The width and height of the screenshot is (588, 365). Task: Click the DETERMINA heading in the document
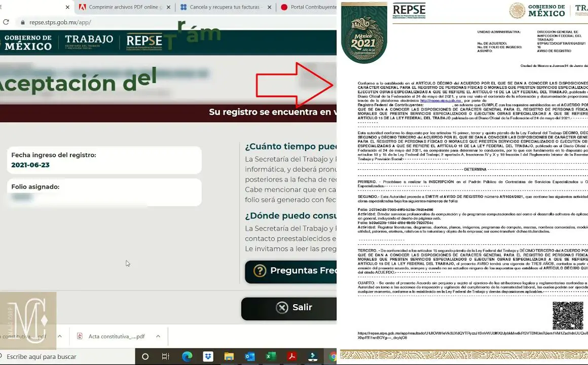[x=475, y=169]
